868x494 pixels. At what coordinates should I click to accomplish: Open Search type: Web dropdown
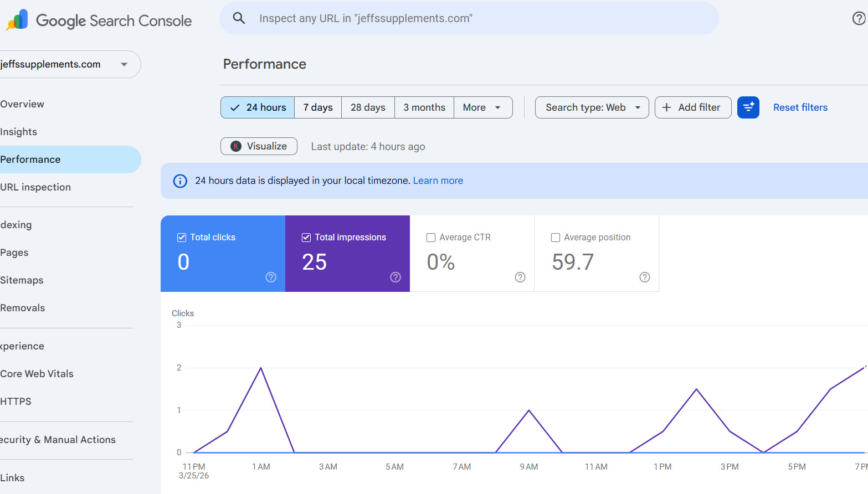point(592,107)
